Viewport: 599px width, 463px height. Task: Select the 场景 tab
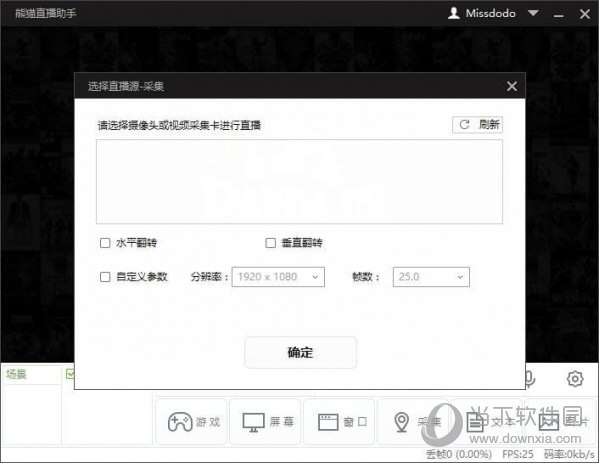click(16, 374)
